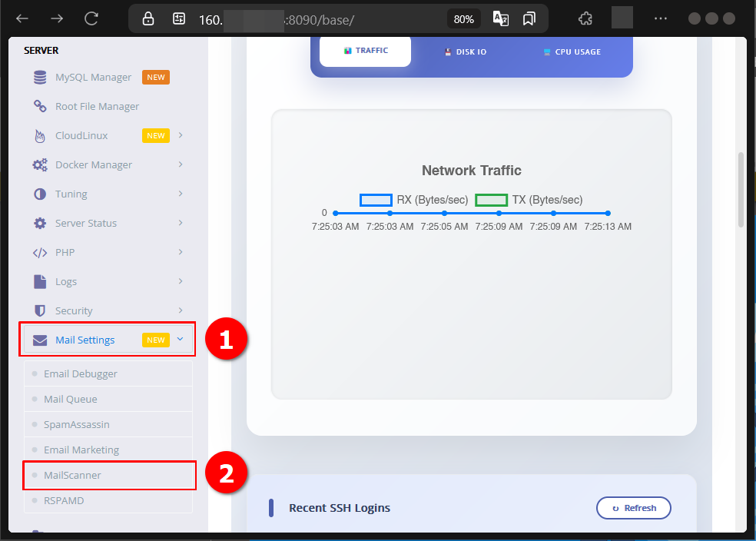Expand the Server Status submenu chevron
This screenshot has height=541, width=756.
[x=181, y=223]
